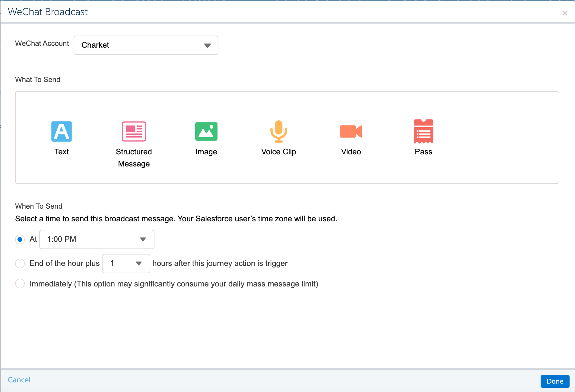Viewport: 575px width, 392px height.
Task: Open the hours count dropdown showing 1
Action: (126, 264)
